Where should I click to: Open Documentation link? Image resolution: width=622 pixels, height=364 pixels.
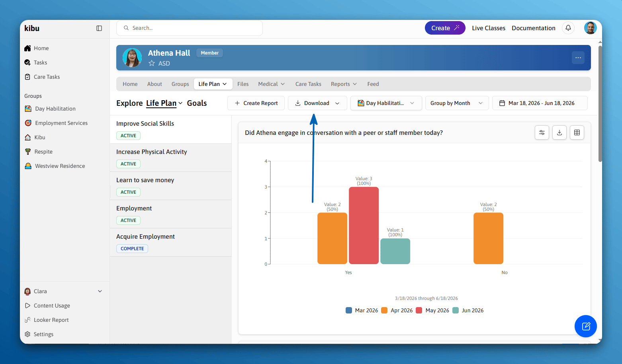(x=534, y=28)
